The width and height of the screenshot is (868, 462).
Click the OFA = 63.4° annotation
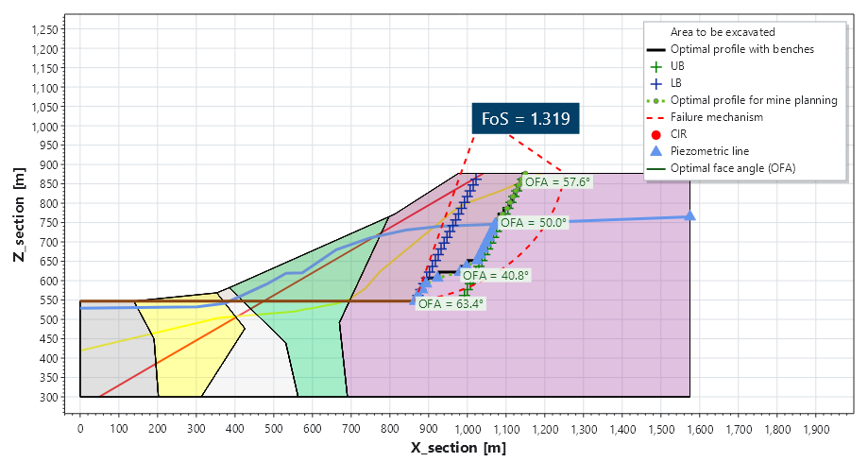point(451,303)
